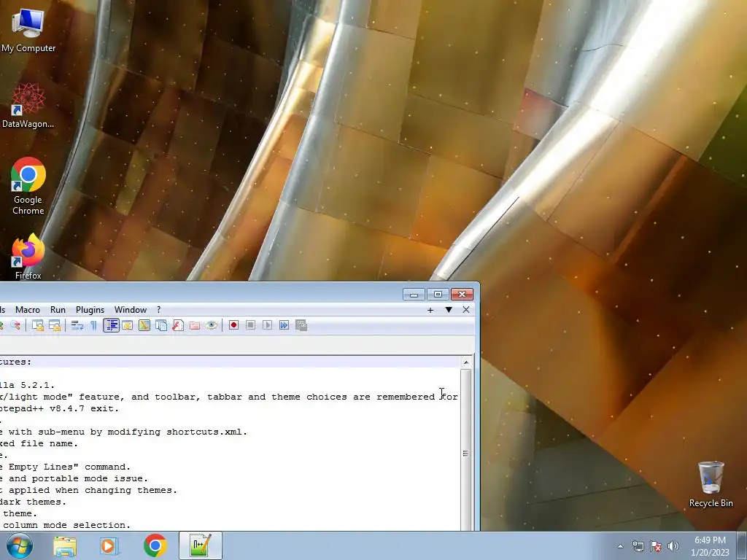Open the tab list dropdown arrow
747x560 pixels.
coord(449,310)
